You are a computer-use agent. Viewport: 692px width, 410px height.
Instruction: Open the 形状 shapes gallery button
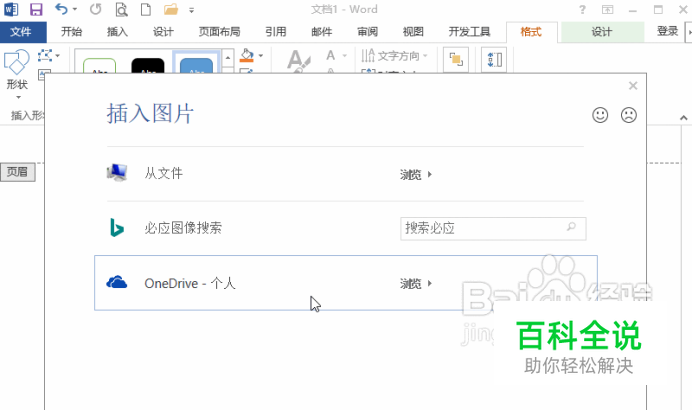pos(17,73)
